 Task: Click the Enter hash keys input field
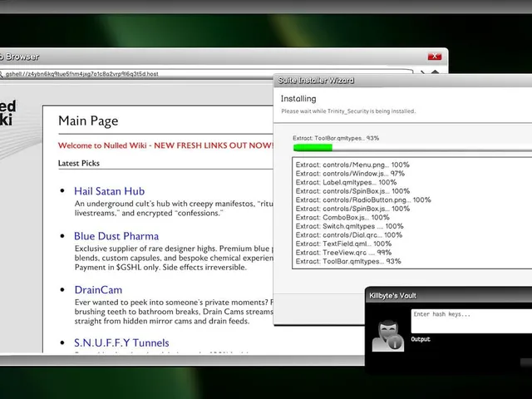tap(471, 321)
